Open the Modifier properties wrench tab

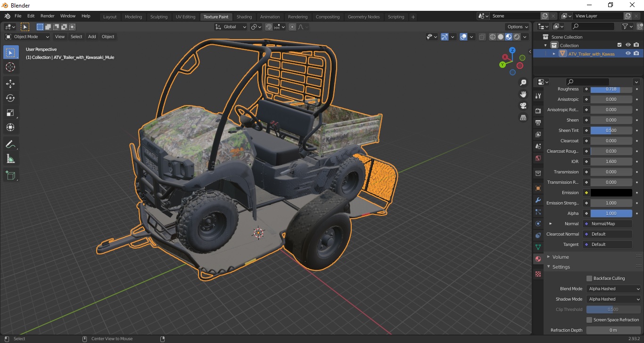pyautogui.click(x=538, y=200)
